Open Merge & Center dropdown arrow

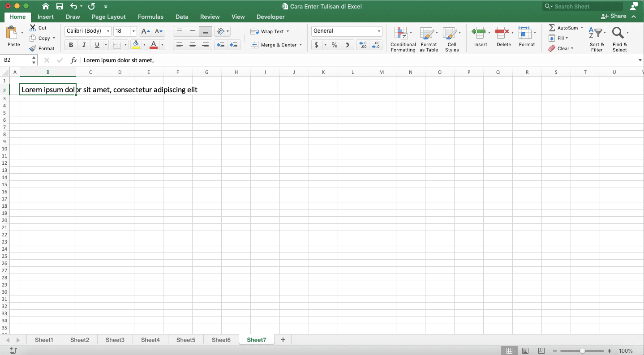[301, 45]
